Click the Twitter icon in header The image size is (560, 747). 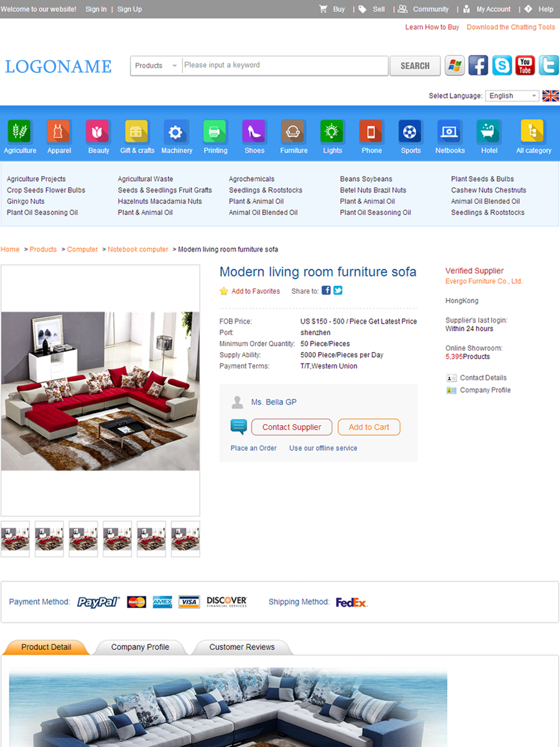coord(549,65)
